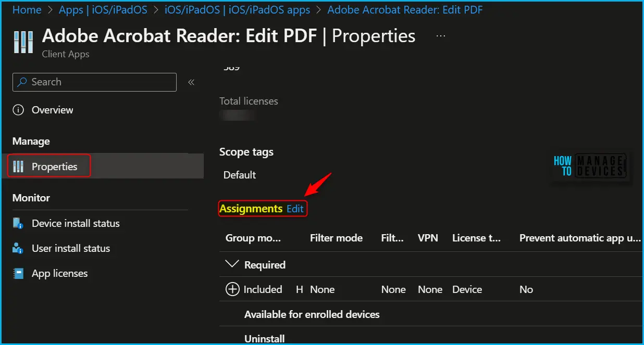Screen dimensions: 644x345
Task: Click the Properties bars icon in sidebar
Action: coord(19,167)
